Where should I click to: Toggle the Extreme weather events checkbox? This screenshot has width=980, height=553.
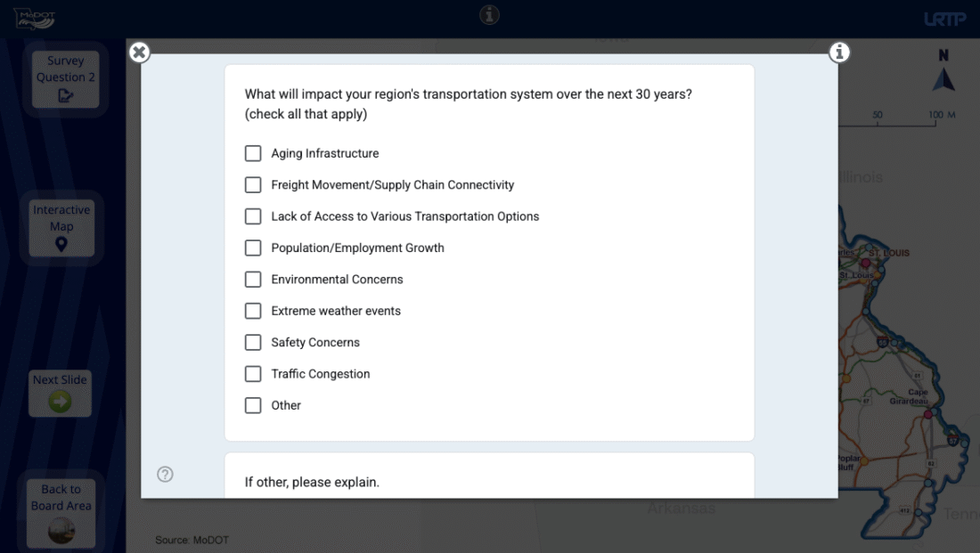point(253,311)
